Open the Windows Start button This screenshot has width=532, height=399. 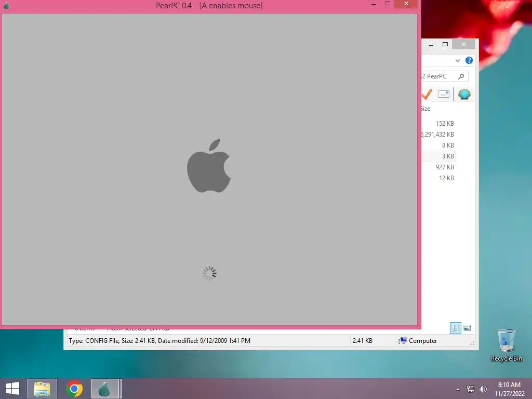[x=12, y=389]
